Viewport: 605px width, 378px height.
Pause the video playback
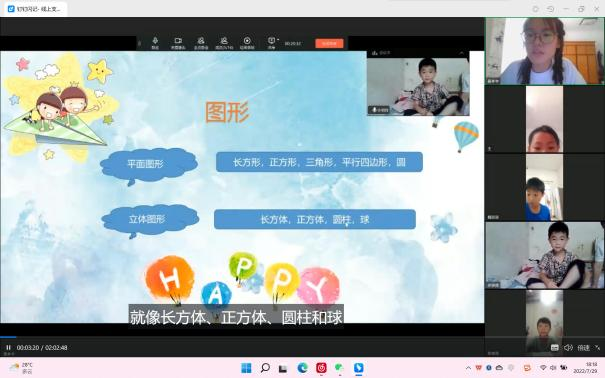click(8, 348)
